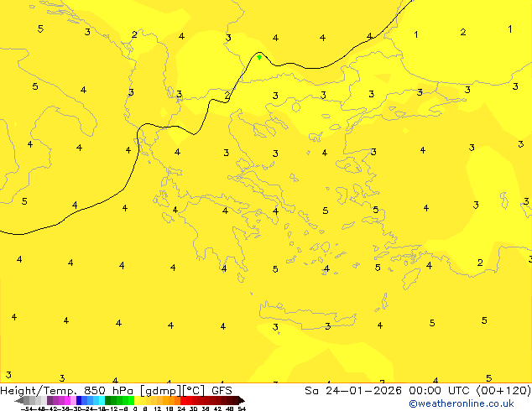Click the [°C] unit label
This screenshot has width=532, height=411.
(x=194, y=391)
